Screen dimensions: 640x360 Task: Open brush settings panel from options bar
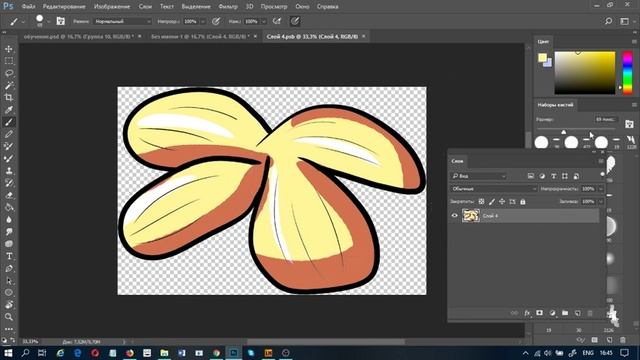point(60,21)
